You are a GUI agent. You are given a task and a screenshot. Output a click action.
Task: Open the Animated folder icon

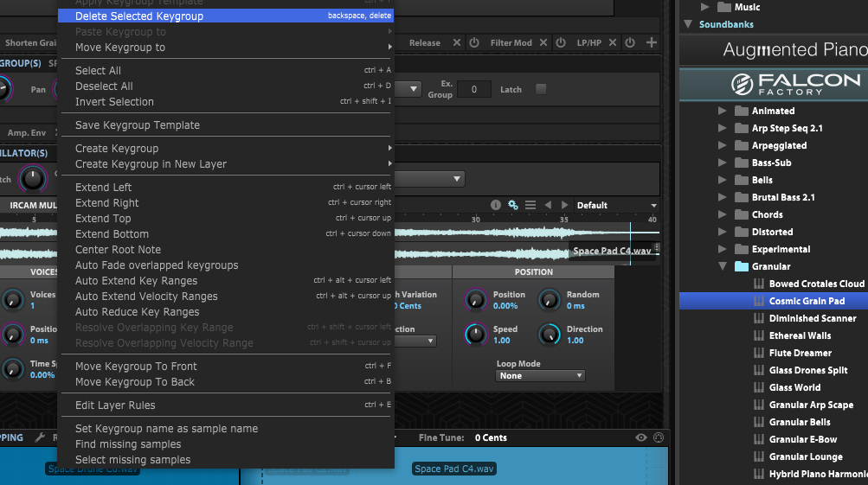click(x=742, y=112)
